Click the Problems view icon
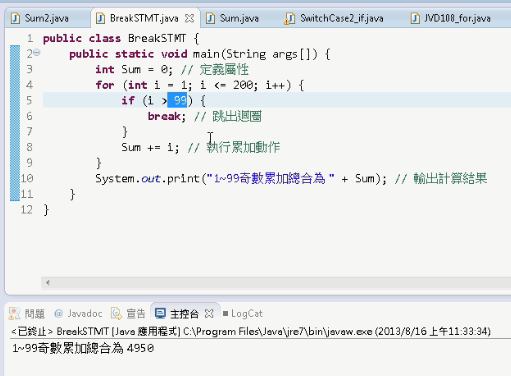This screenshot has height=376, width=511. click(14, 314)
